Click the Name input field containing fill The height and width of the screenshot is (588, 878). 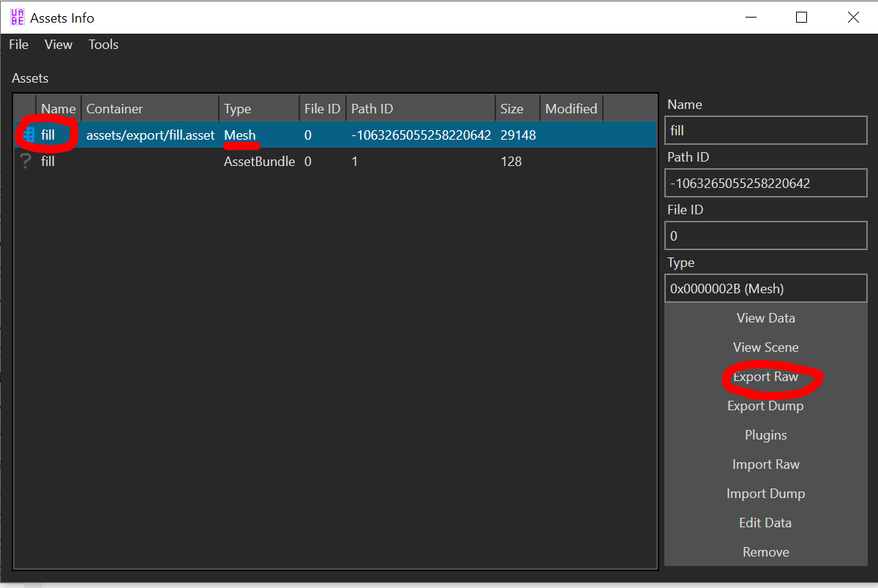point(766,131)
